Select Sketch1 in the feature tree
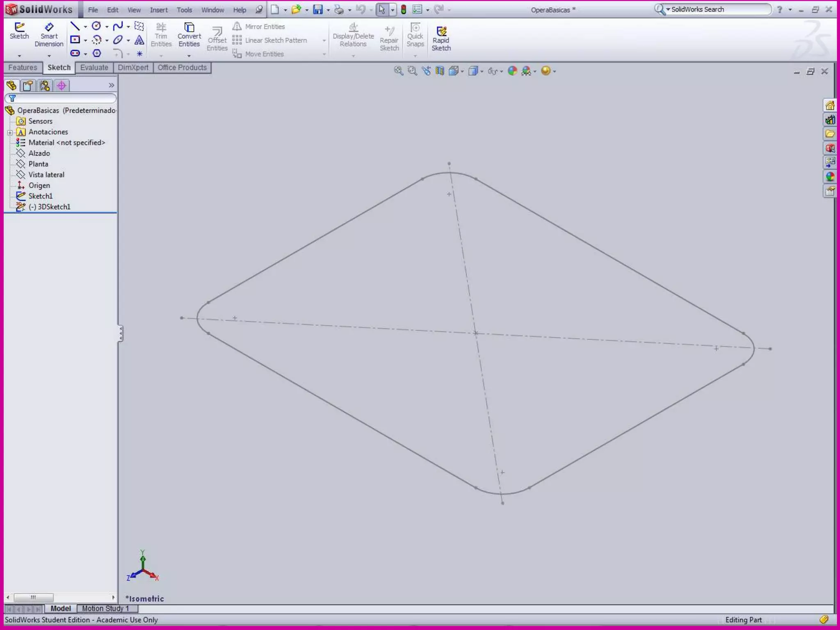Viewport: 840px width, 630px height. click(x=40, y=196)
